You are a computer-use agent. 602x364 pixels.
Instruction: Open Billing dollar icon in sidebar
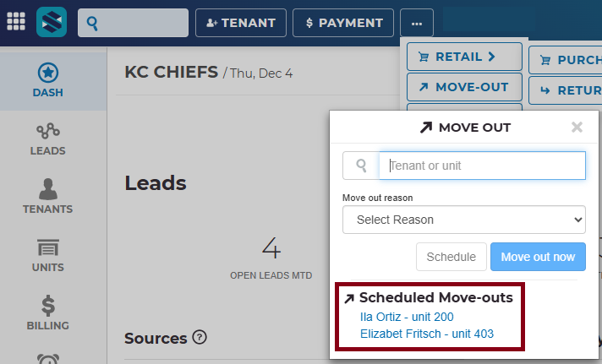(x=48, y=306)
